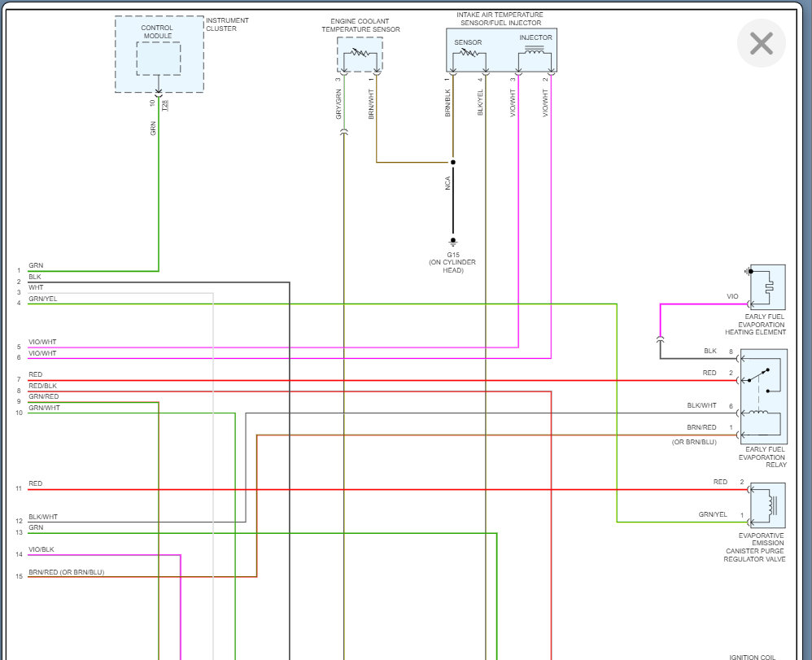Viewport: 812px width, 660px height.
Task: Click the 'RED' label at line 11
Action: pos(35,484)
